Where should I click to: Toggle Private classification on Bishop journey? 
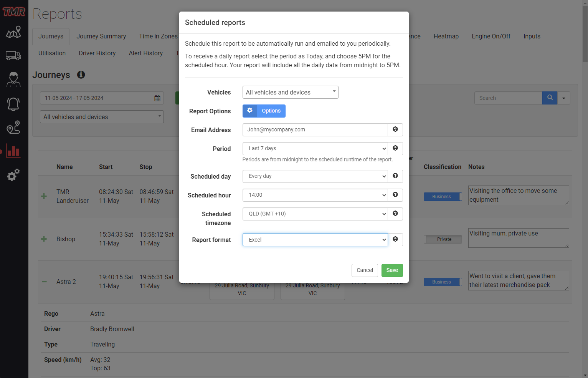pyautogui.click(x=443, y=239)
